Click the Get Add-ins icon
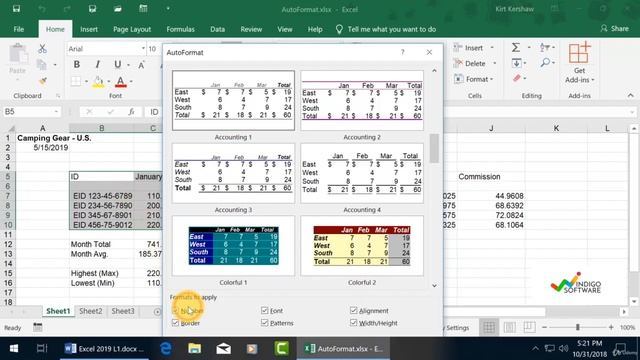This screenshot has height=360, width=640. click(579, 53)
